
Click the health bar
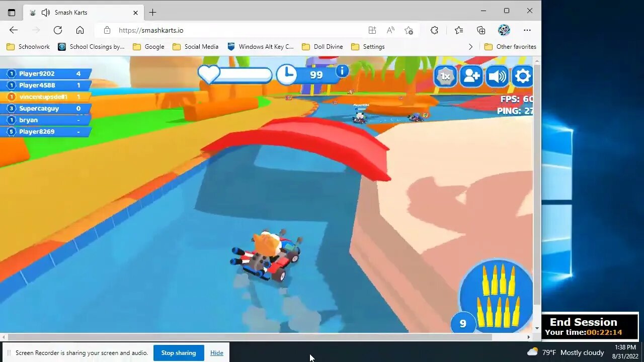click(246, 75)
